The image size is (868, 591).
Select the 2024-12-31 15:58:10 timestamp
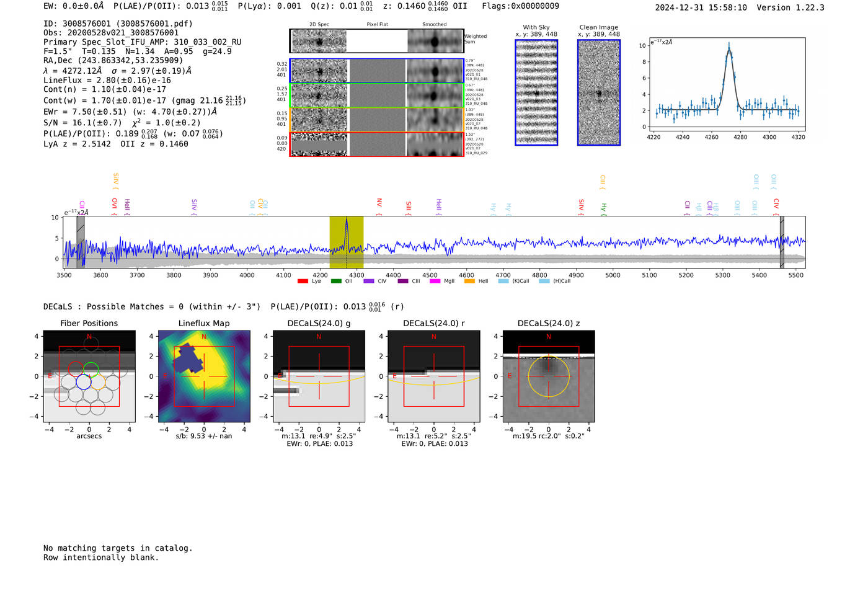pos(701,7)
